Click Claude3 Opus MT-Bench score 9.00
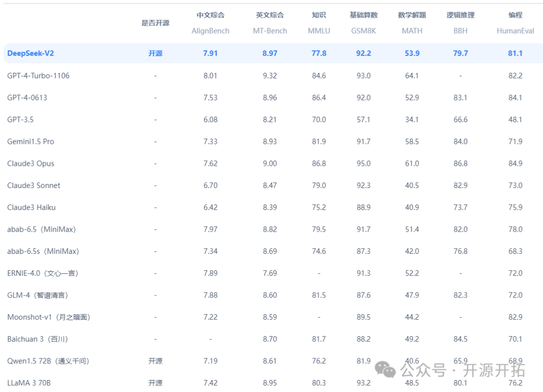This screenshot has width=543, height=392. pos(270,163)
